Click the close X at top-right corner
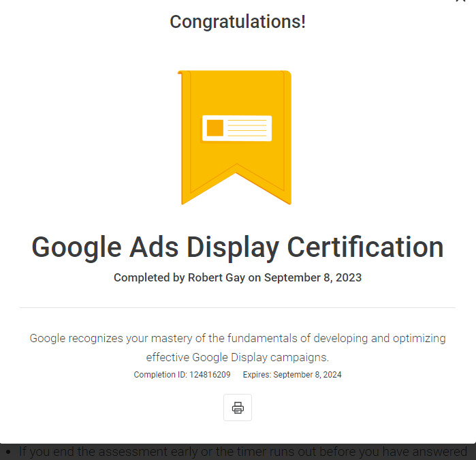Viewport: 476px width, 460px height. pyautogui.click(x=460, y=1)
